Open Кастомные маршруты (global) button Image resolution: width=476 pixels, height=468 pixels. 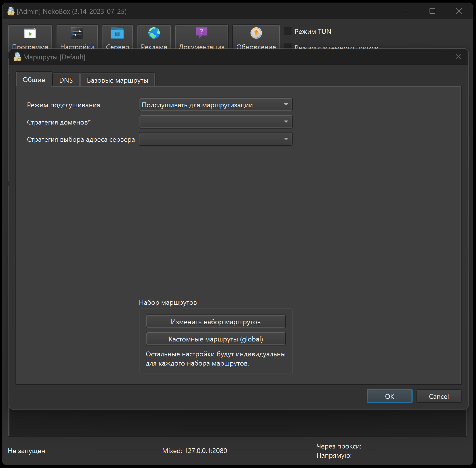[x=215, y=339]
